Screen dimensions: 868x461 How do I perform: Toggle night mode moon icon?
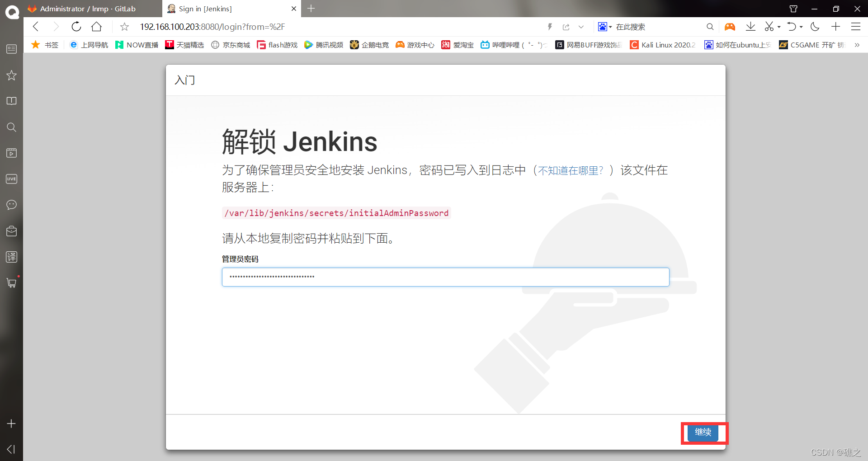click(815, 27)
